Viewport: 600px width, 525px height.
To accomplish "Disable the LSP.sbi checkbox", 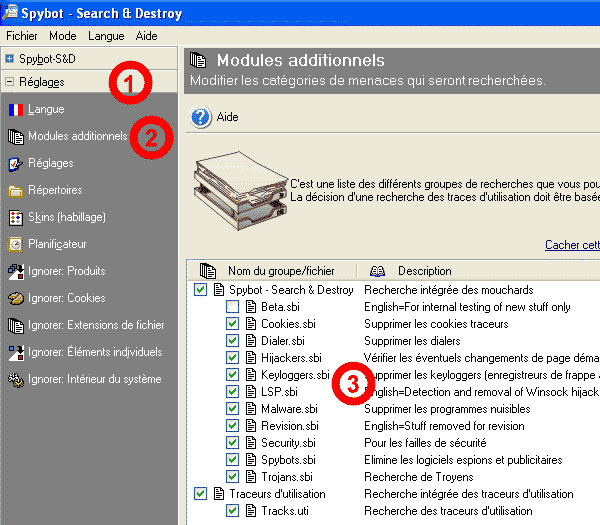I will coord(232,392).
